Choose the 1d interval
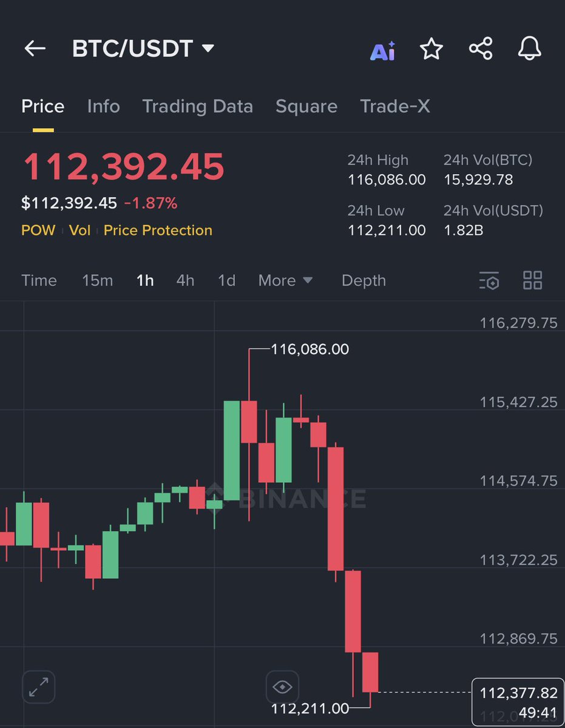The height and width of the screenshot is (728, 565). pyautogui.click(x=226, y=280)
